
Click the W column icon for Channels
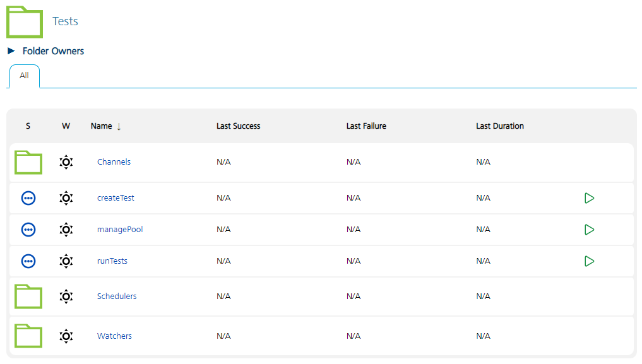(x=66, y=162)
